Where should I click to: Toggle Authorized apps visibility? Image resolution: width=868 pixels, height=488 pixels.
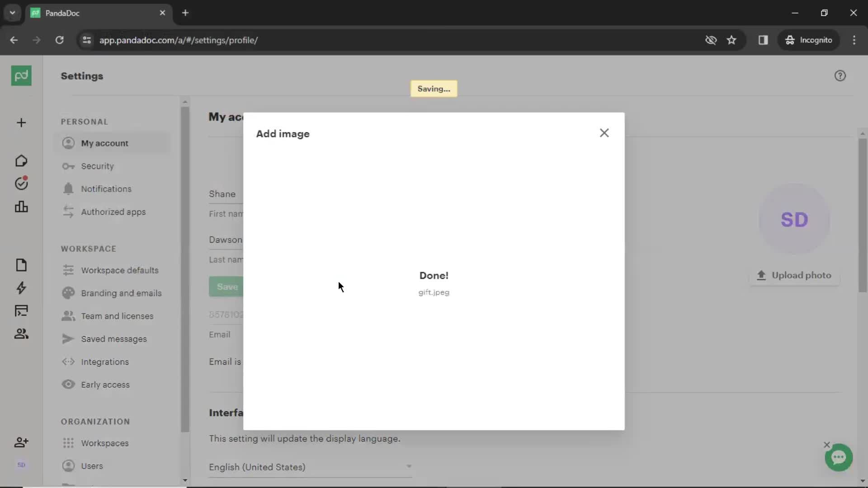113,211
